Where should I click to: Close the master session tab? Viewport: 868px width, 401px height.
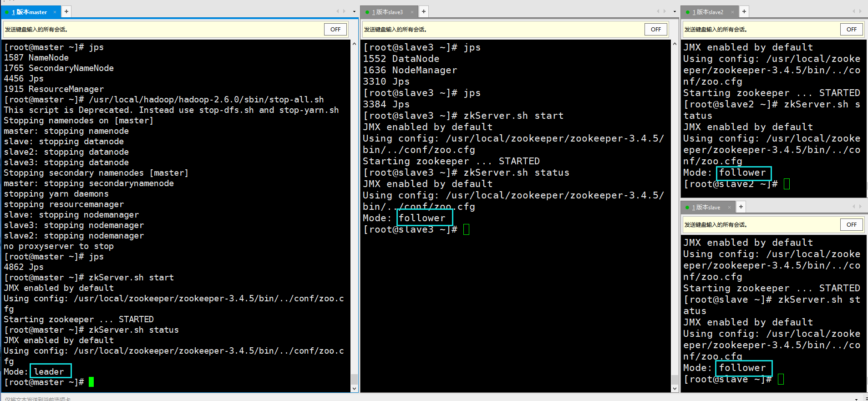point(55,12)
